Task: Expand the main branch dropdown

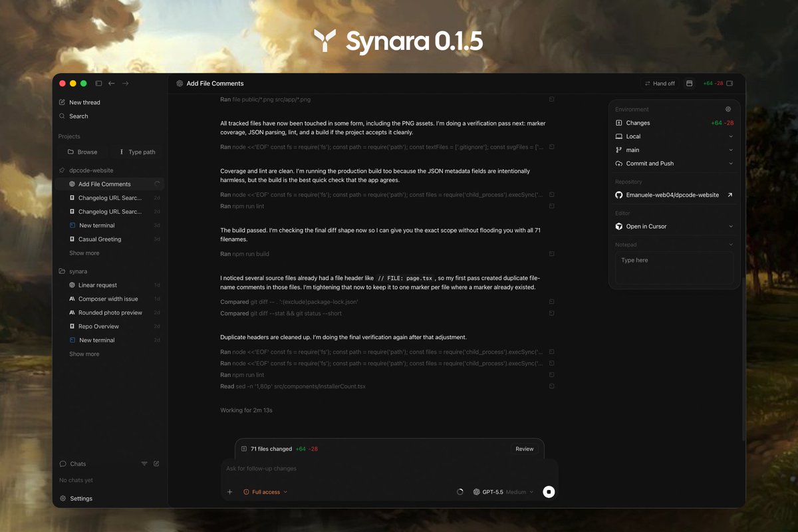Action: pyautogui.click(x=674, y=150)
